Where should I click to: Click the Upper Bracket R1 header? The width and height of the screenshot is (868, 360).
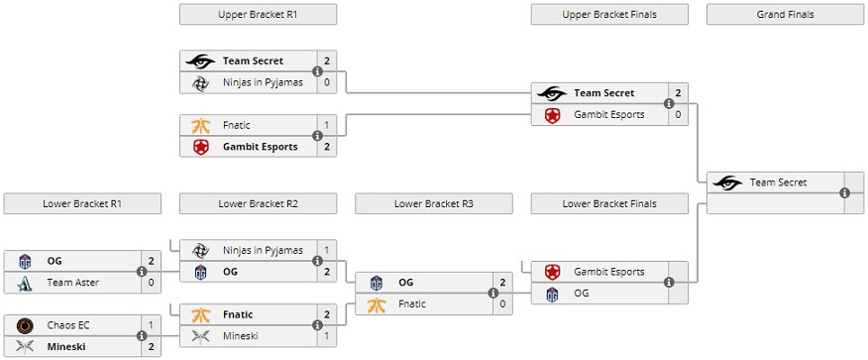tap(258, 15)
